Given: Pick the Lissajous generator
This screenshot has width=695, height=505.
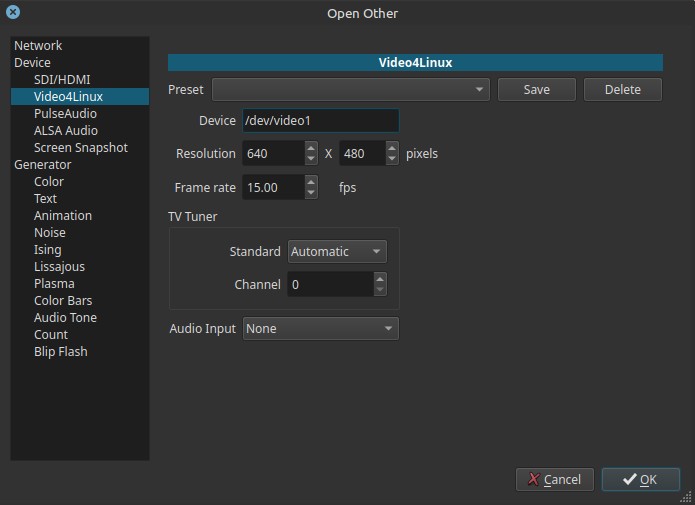Looking at the screenshot, I should click(x=59, y=267).
